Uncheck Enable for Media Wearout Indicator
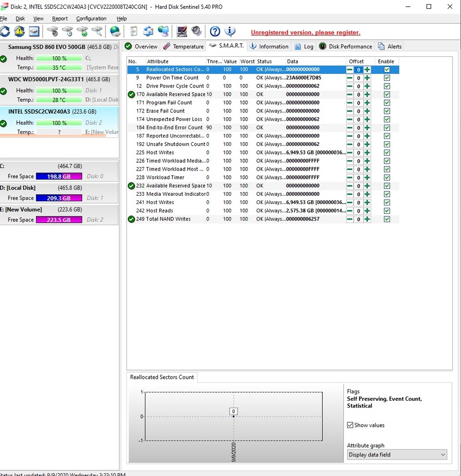The height and width of the screenshot is (476, 461). click(387, 194)
